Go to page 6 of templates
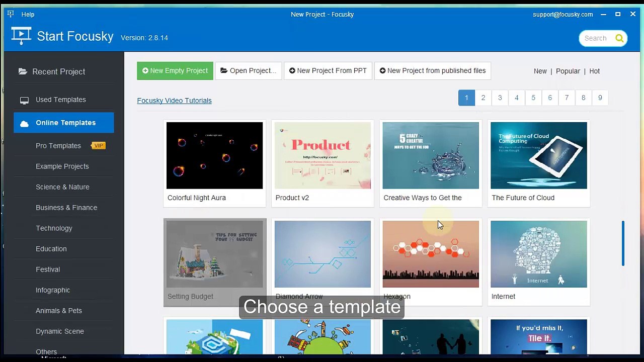644x362 pixels. click(x=550, y=98)
